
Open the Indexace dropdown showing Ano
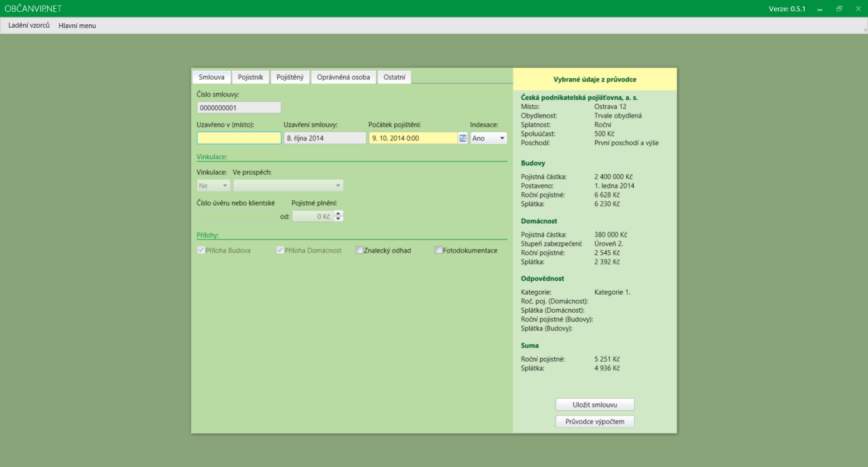[x=488, y=138]
